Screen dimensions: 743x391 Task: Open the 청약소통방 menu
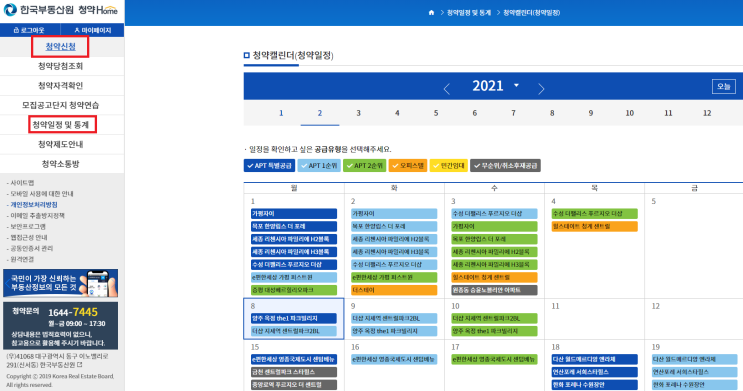[60, 164]
